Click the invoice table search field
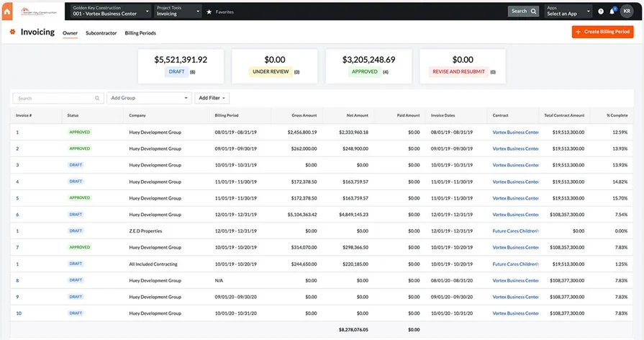The width and height of the screenshot is (644, 340). (57, 98)
